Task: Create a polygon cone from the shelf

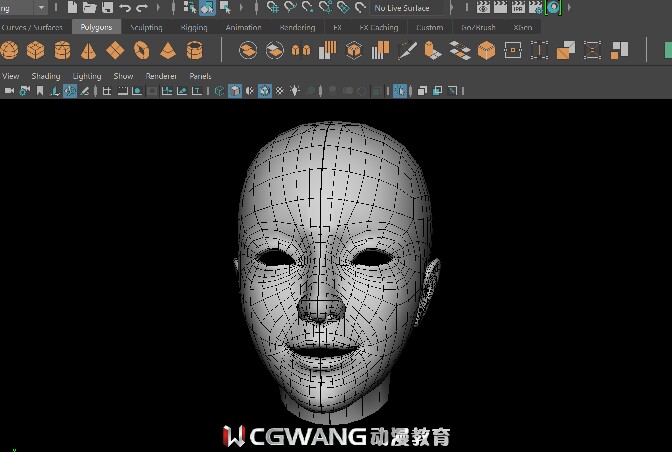Action: click(88, 51)
